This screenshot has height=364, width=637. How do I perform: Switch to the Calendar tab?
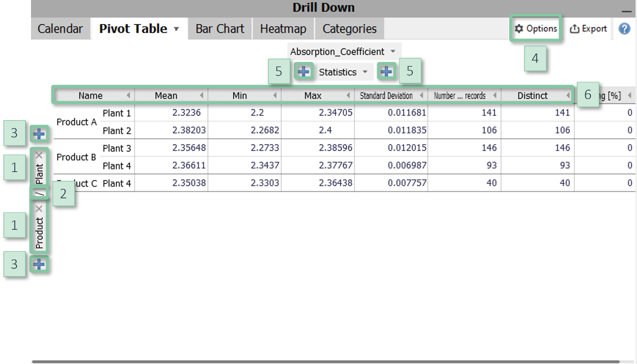coord(60,29)
